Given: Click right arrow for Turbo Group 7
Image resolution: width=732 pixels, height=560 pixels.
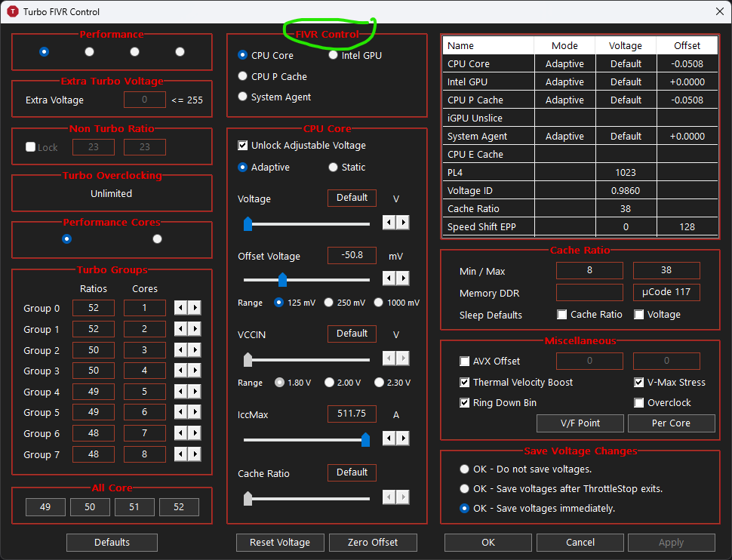Looking at the screenshot, I should pos(195,454).
